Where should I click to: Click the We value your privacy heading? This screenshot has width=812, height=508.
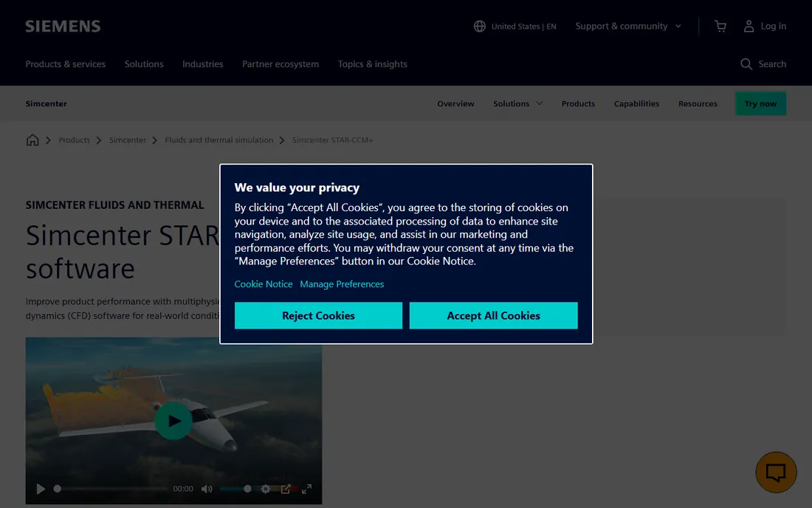pos(297,188)
